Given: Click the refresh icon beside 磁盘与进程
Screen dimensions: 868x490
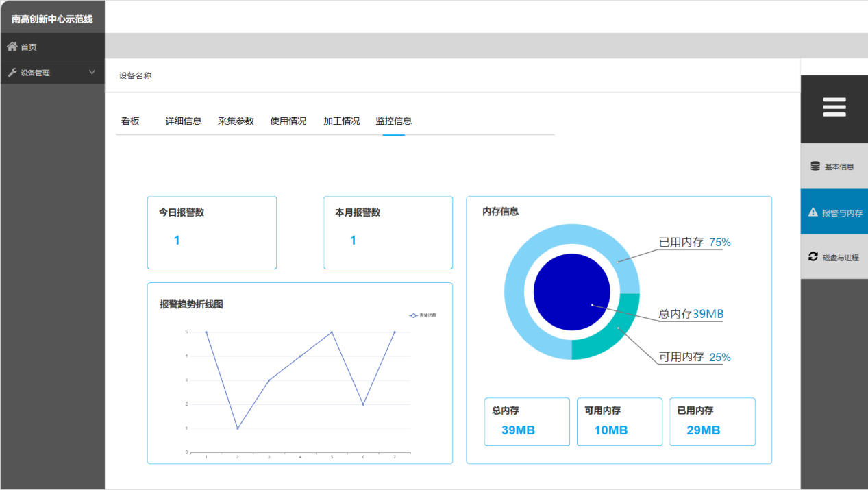Looking at the screenshot, I should (x=813, y=257).
